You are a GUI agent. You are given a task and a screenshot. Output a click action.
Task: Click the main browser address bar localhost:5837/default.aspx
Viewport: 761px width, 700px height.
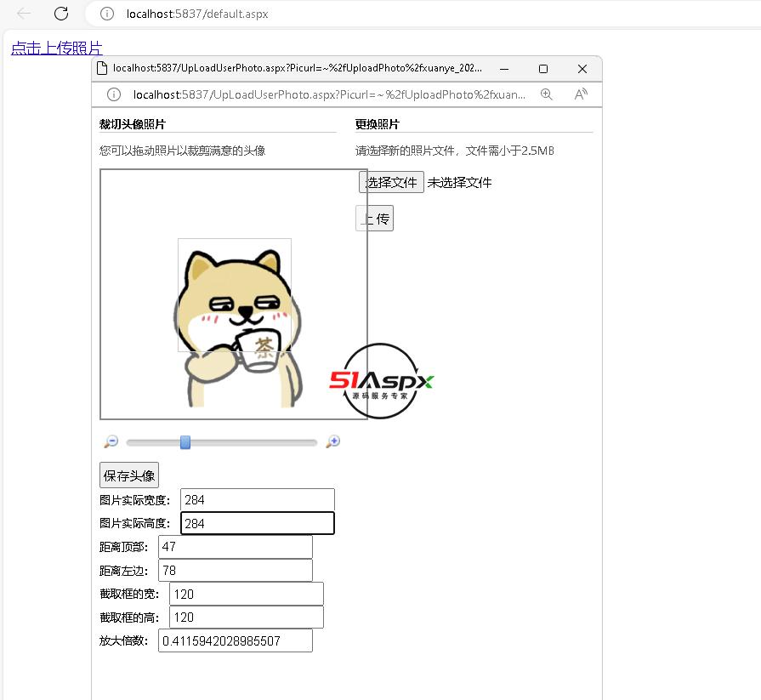[x=197, y=14]
